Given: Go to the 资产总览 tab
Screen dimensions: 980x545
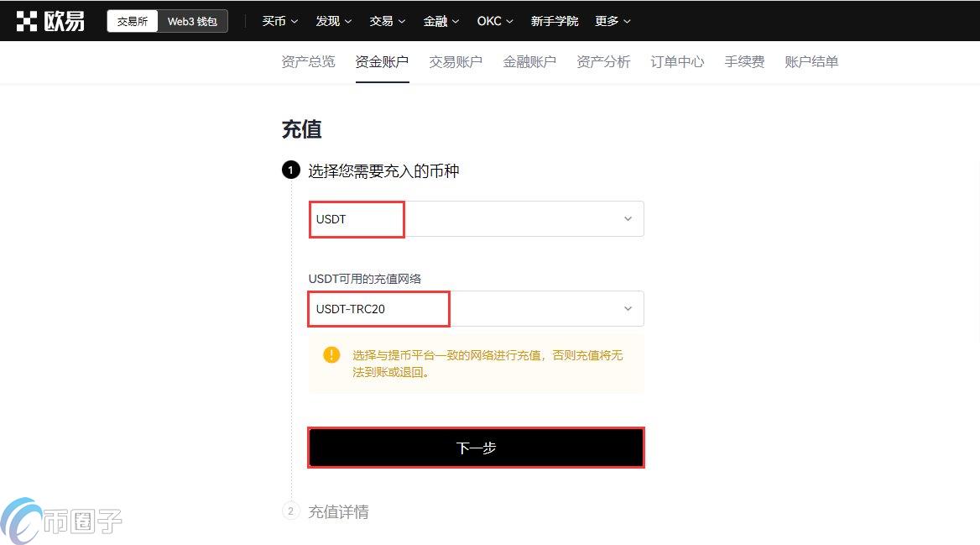Looking at the screenshot, I should tap(308, 62).
